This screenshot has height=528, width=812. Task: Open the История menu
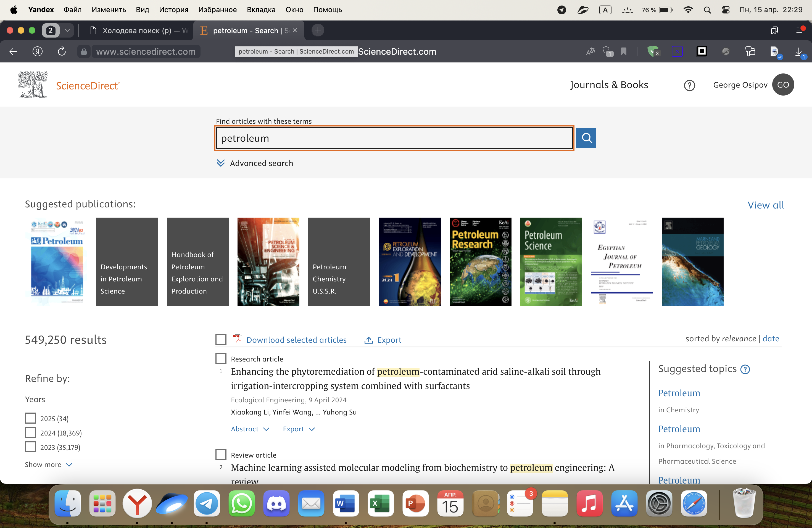point(173,10)
